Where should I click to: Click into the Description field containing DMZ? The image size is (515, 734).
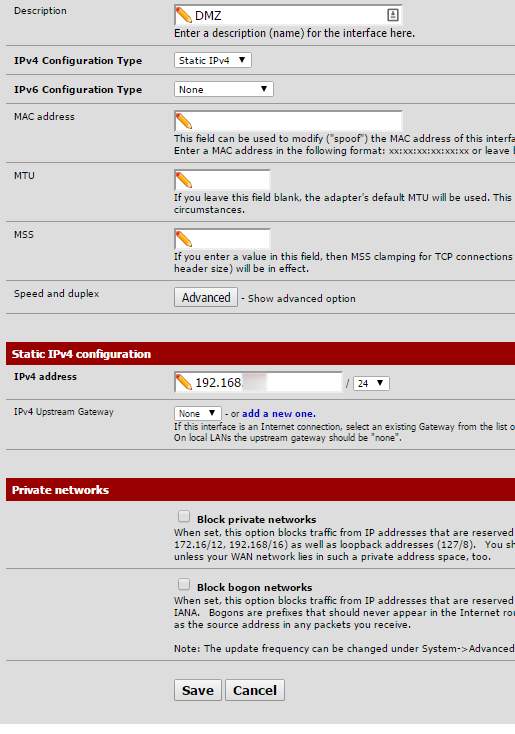(x=288, y=15)
